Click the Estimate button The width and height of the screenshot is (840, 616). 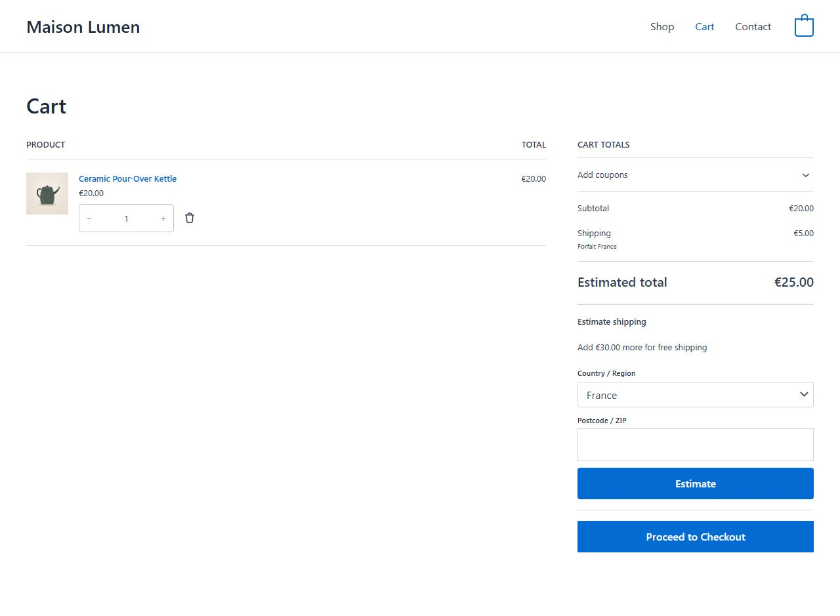pos(696,483)
